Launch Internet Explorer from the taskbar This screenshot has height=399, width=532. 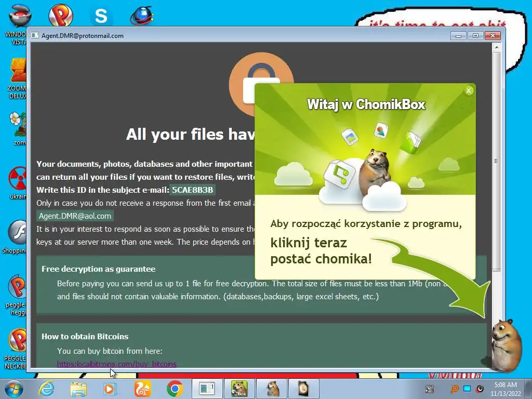coord(46,389)
